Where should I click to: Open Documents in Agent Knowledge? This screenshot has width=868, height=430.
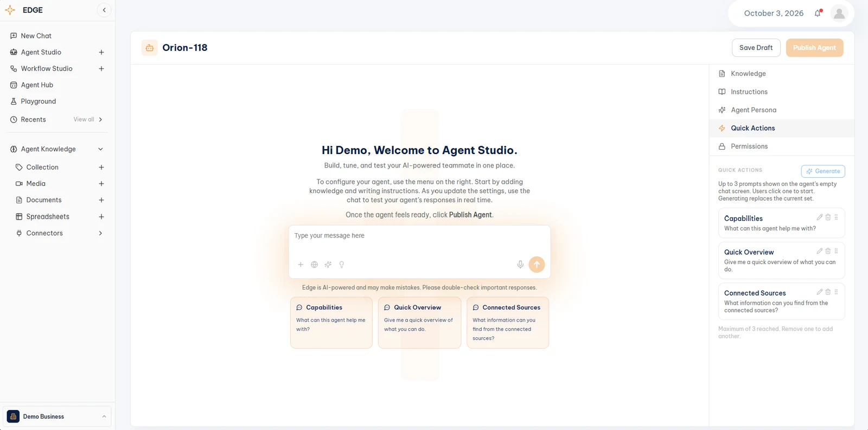click(x=44, y=200)
